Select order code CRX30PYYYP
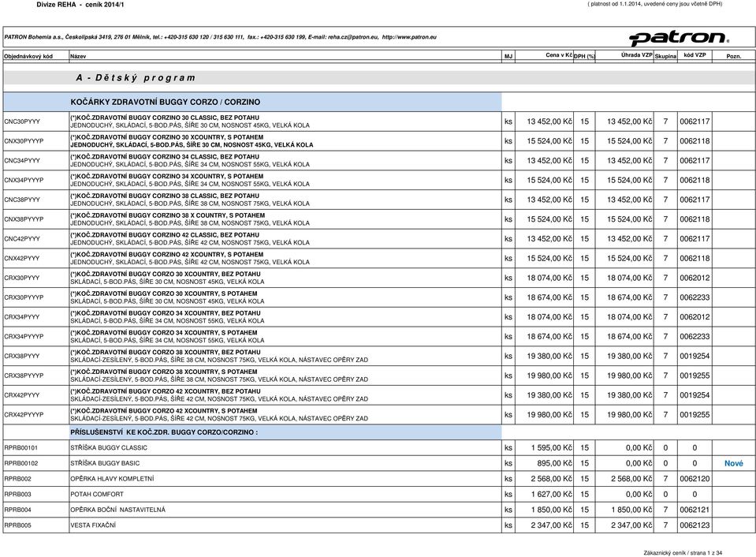Image resolution: width=756 pixels, height=557 pixels. coord(24,297)
